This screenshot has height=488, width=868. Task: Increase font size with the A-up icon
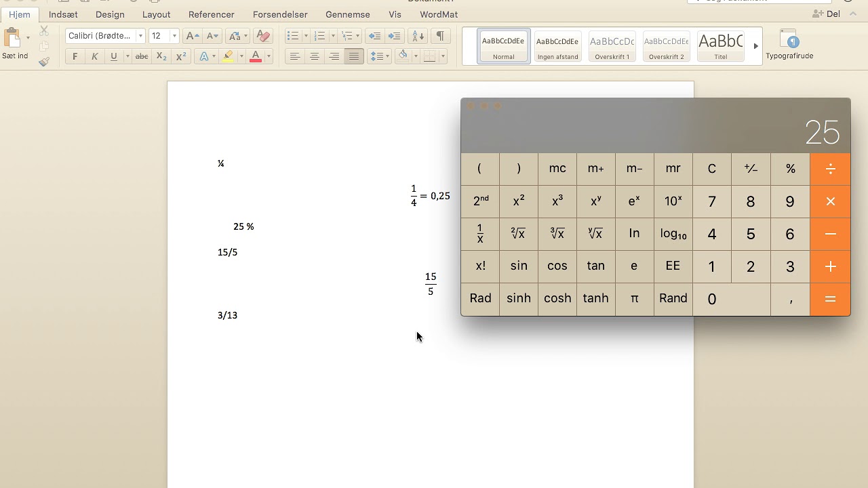pos(193,36)
